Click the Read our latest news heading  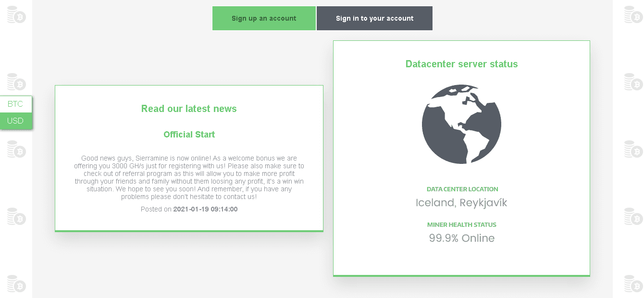click(189, 109)
